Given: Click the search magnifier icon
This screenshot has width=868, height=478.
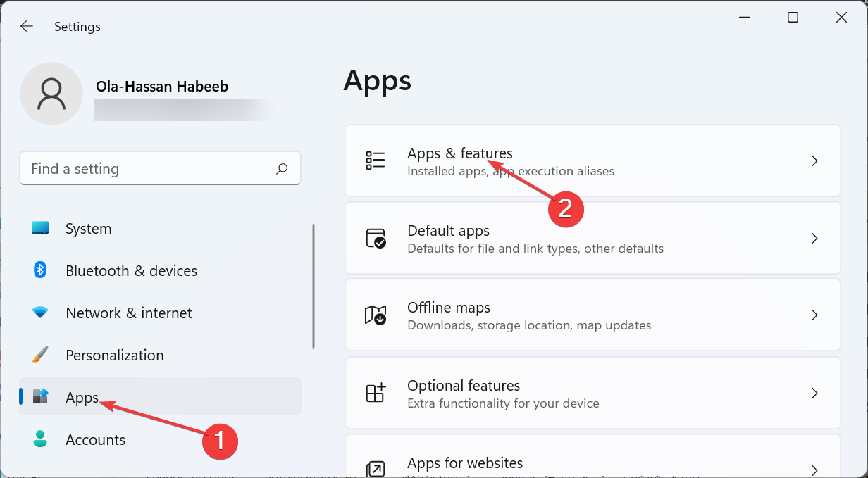Looking at the screenshot, I should tap(282, 169).
